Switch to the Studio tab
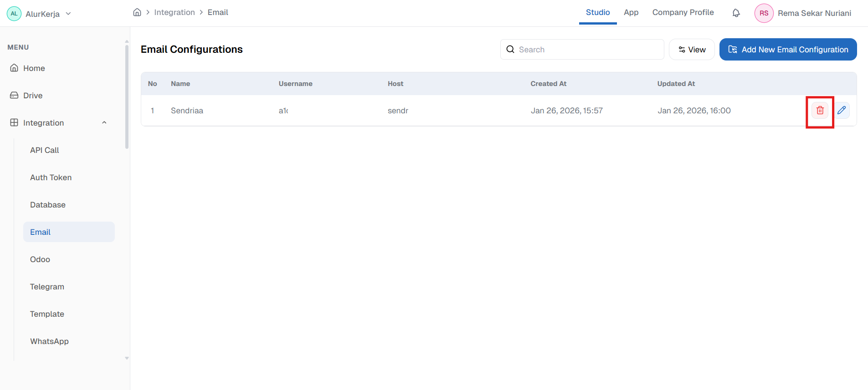 (598, 13)
